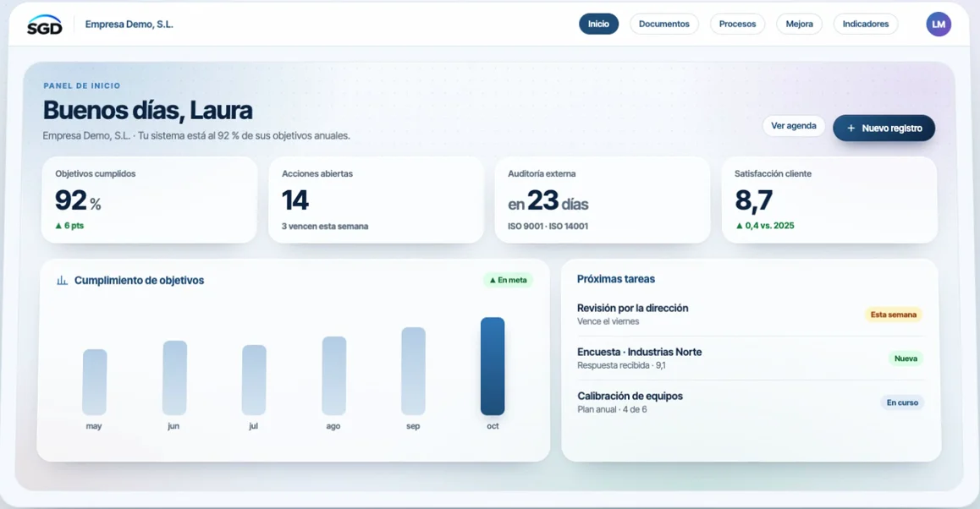Click the 3 vencen esta semana text
Image resolution: width=980 pixels, height=509 pixels.
(324, 226)
